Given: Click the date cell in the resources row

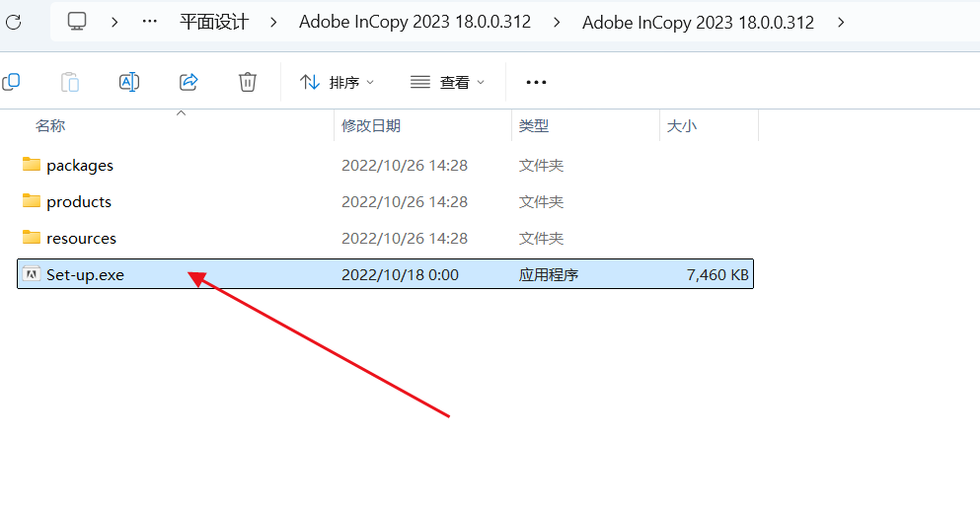Looking at the screenshot, I should point(405,238).
